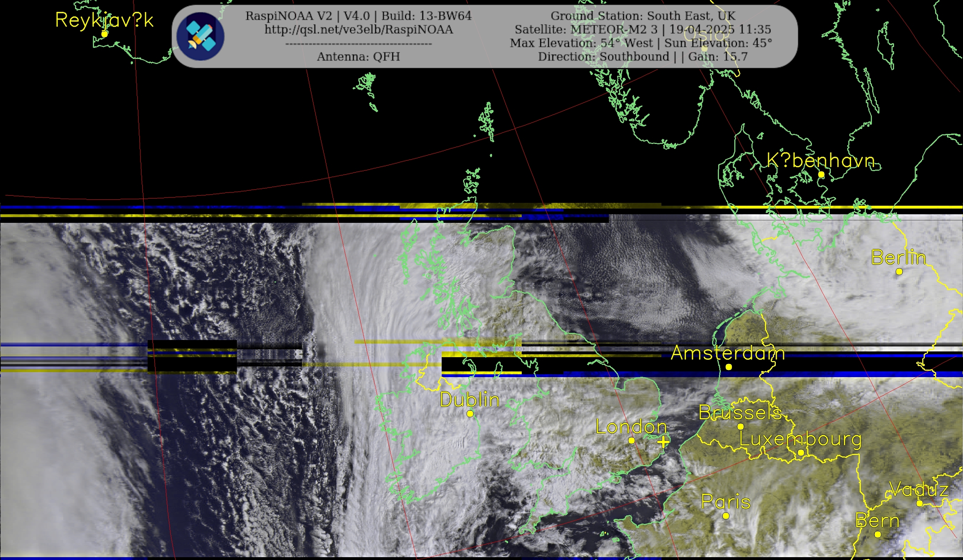Click the 'Antenna: QFH' text
The image size is (963, 560).
point(358,56)
